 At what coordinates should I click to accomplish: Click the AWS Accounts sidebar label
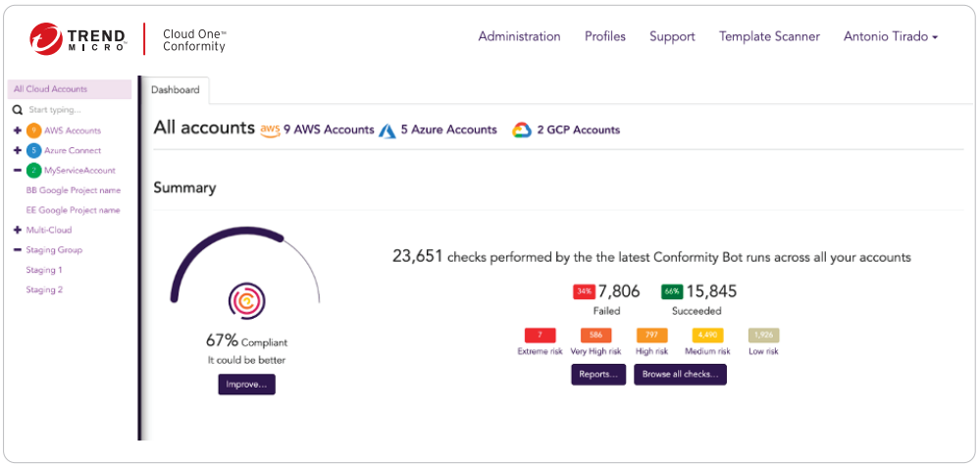point(73,130)
